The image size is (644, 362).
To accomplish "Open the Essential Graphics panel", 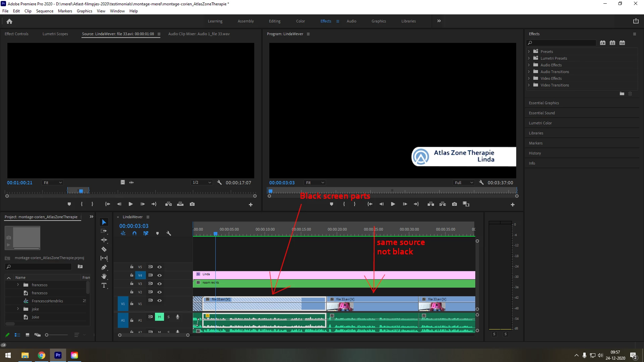I will coord(544,103).
